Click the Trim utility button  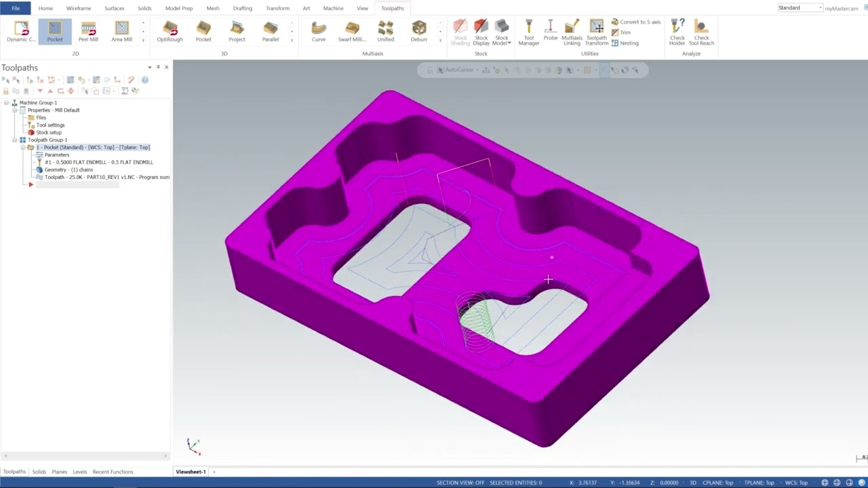[x=621, y=33]
